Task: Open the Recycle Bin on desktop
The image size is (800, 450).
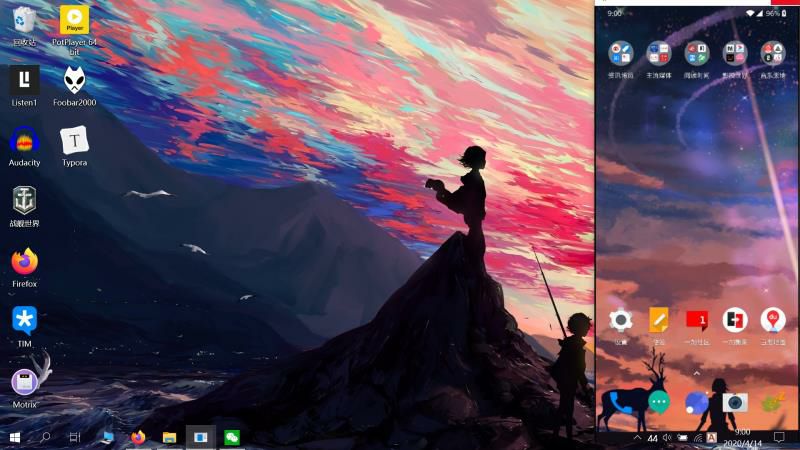Action: click(24, 20)
